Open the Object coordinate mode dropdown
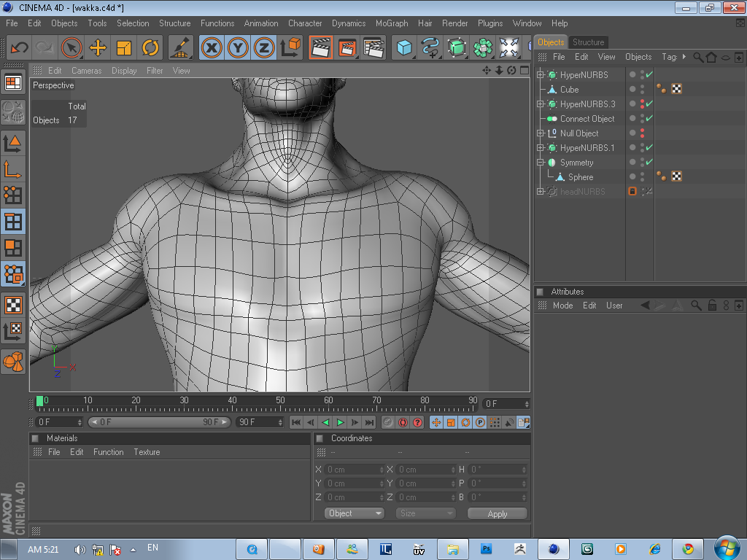The image size is (747, 560). coord(354,513)
